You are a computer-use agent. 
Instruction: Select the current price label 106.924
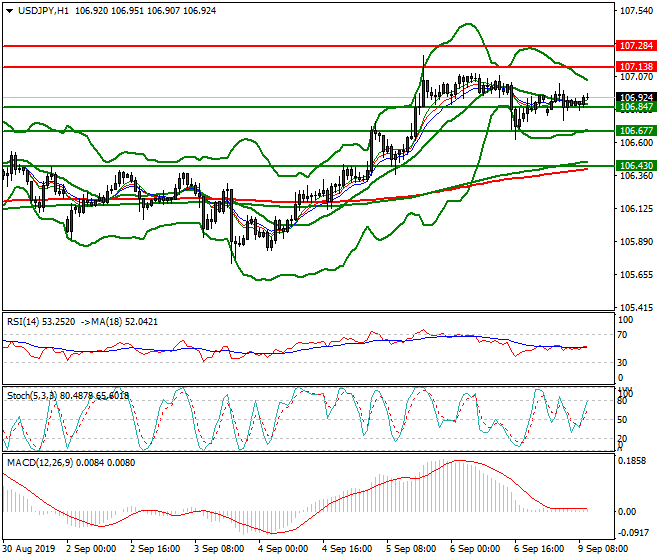[x=636, y=97]
